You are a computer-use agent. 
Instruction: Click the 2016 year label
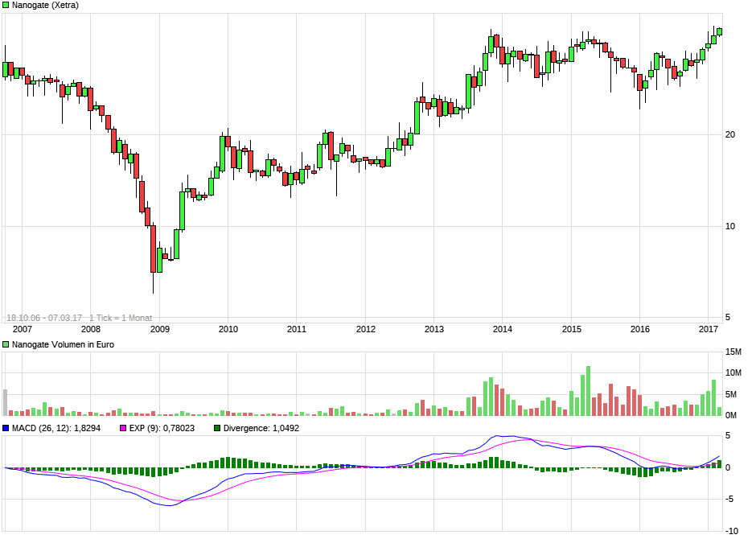(640, 329)
